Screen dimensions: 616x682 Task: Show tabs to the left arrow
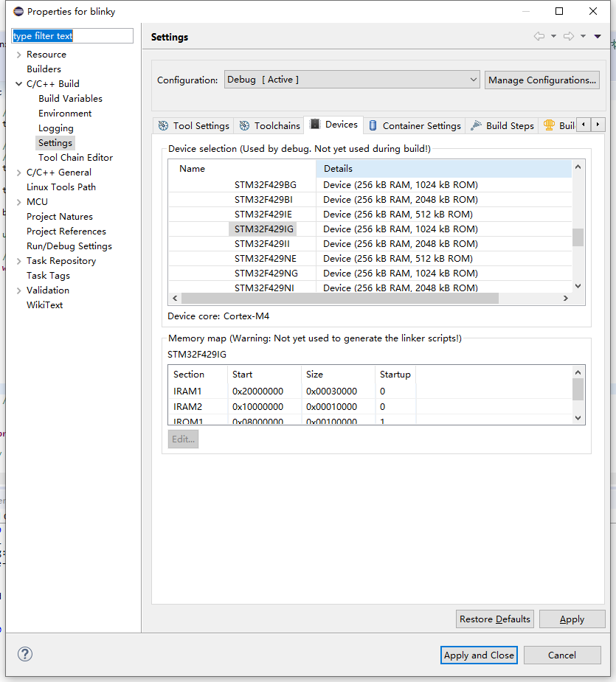[x=584, y=125]
